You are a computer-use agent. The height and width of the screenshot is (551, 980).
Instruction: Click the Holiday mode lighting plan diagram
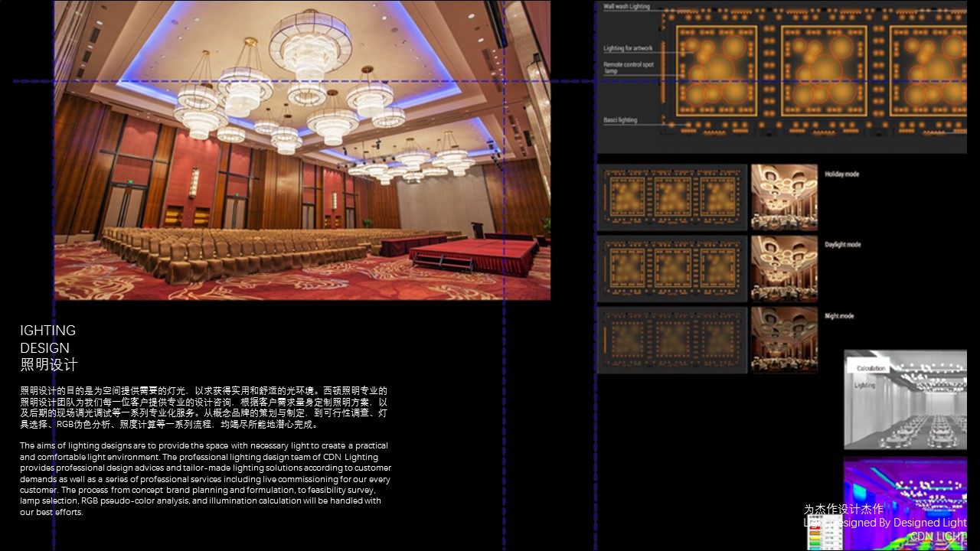pyautogui.click(x=671, y=197)
